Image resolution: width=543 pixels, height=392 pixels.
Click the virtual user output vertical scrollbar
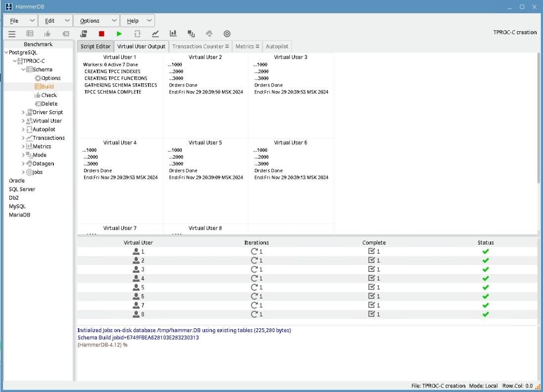pos(540,119)
